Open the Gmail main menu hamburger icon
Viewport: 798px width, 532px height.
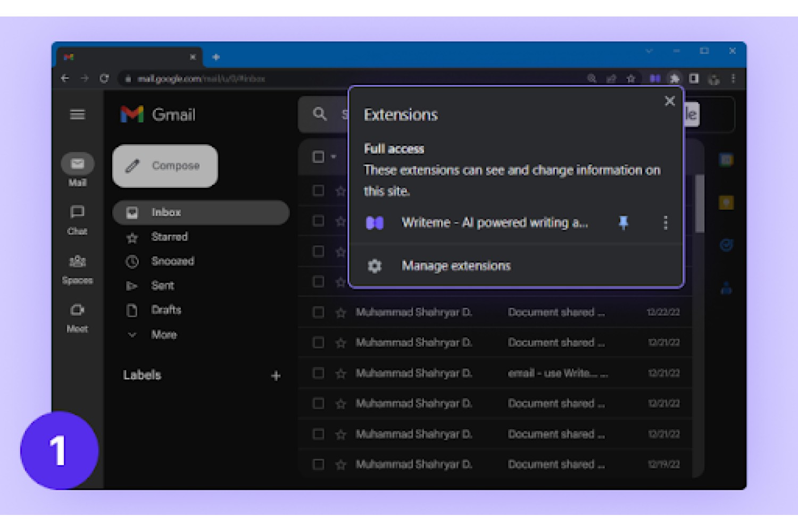tap(78, 114)
